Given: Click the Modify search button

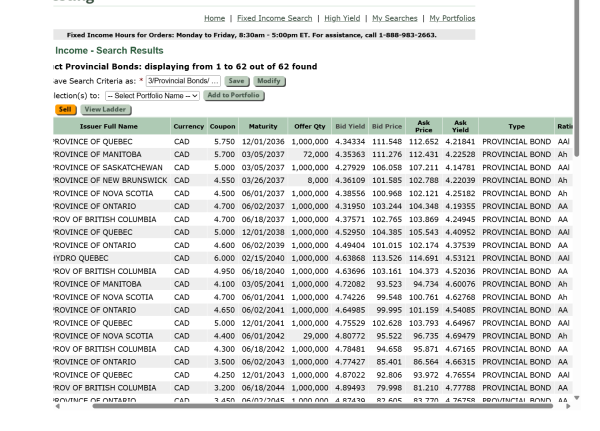Looking at the screenshot, I should pyautogui.click(x=269, y=81).
